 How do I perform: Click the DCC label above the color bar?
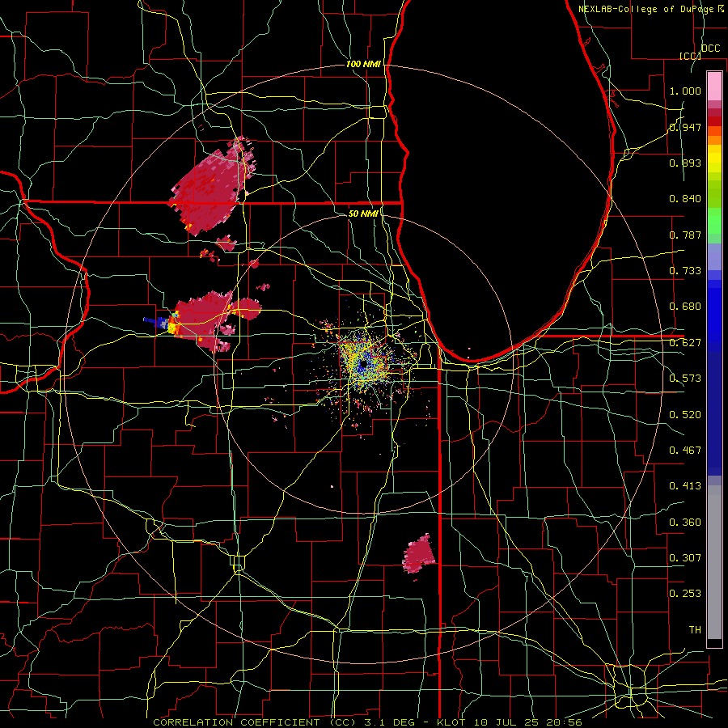coord(710,49)
